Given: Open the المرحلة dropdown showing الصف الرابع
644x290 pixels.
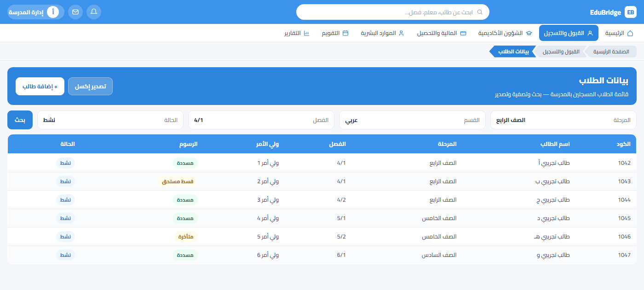Looking at the screenshot, I should pos(563,120).
